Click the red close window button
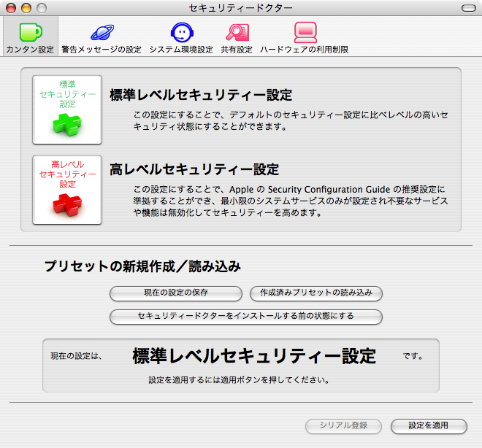482x448 pixels. (x=11, y=8)
